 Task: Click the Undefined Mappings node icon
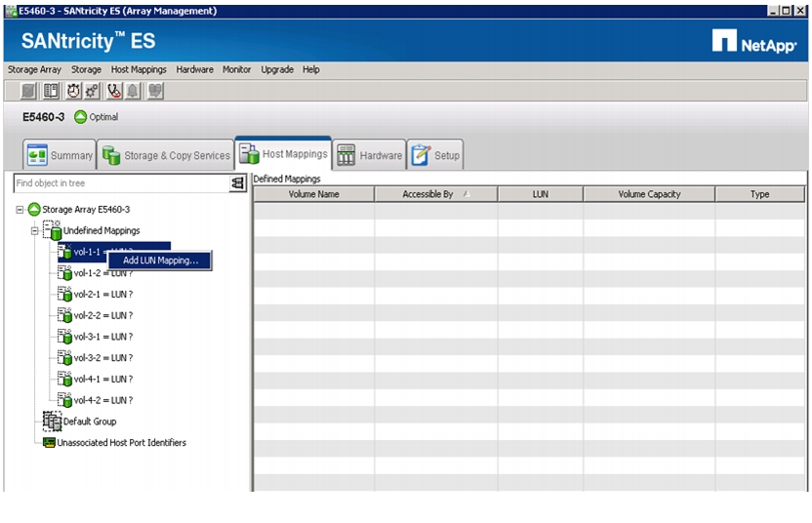click(53, 230)
